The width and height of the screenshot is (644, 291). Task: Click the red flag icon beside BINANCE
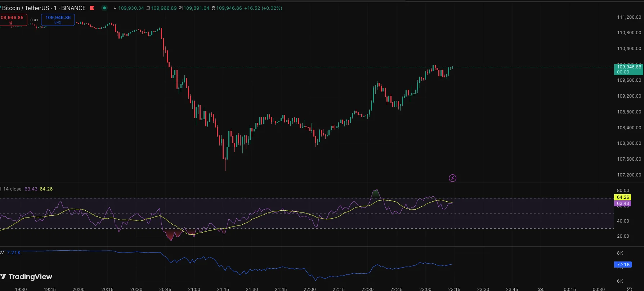point(92,8)
